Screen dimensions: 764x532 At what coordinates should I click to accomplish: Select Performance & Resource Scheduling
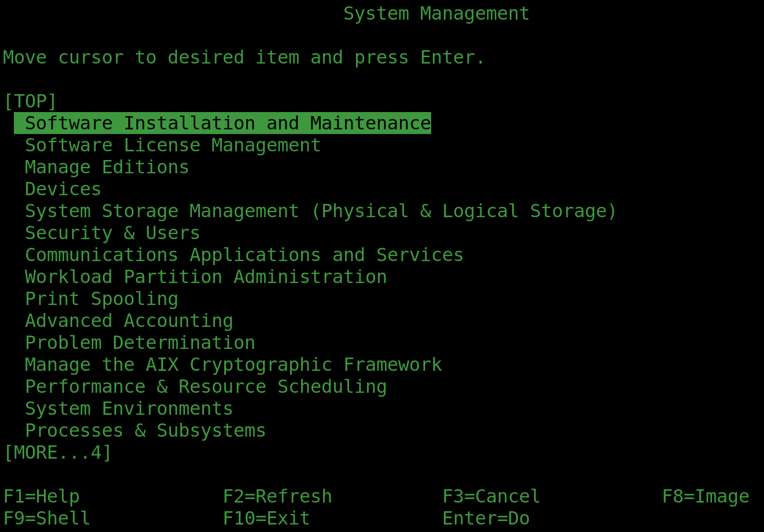click(205, 386)
